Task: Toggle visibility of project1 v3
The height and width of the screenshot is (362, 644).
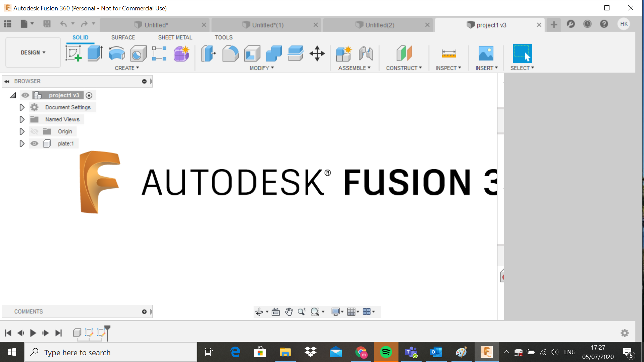Action: [25, 95]
